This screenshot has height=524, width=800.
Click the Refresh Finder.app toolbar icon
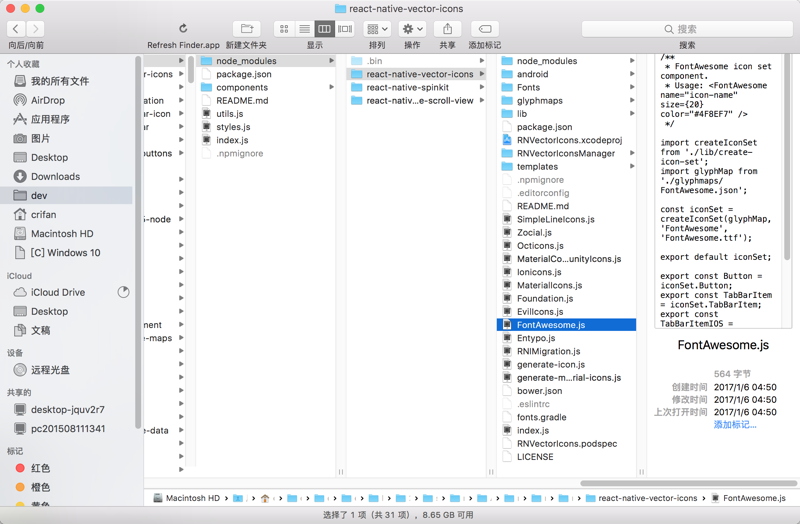183,29
